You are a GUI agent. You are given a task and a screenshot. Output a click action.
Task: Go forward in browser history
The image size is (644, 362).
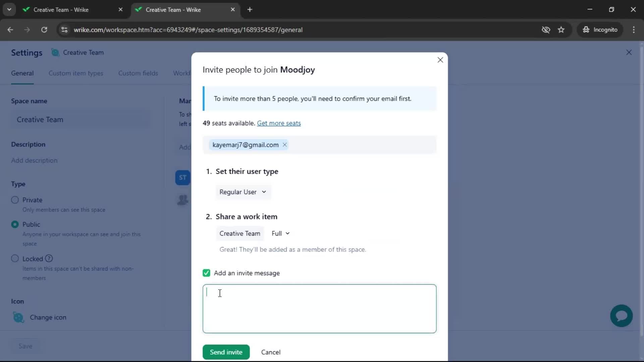tap(27, 30)
